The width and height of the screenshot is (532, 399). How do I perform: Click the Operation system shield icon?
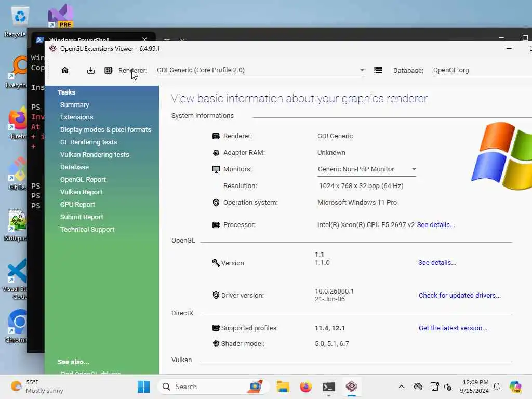click(x=216, y=203)
